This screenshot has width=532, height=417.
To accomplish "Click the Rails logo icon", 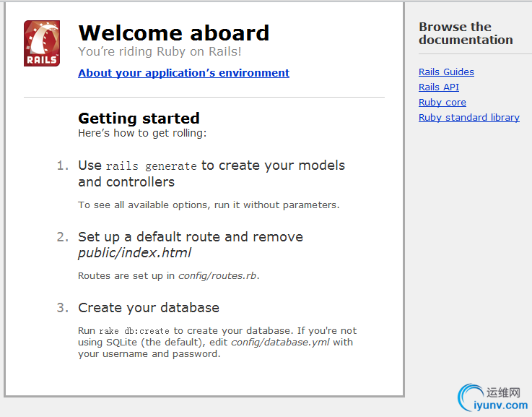I will (x=42, y=43).
